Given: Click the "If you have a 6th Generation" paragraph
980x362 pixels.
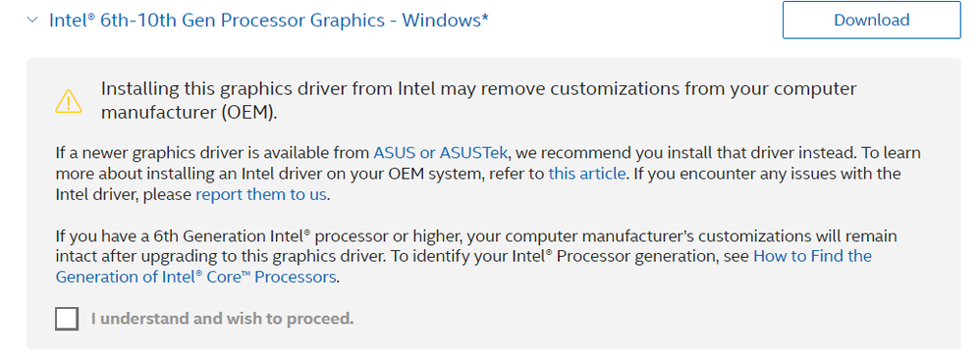Looking at the screenshot, I should pyautogui.click(x=476, y=256).
